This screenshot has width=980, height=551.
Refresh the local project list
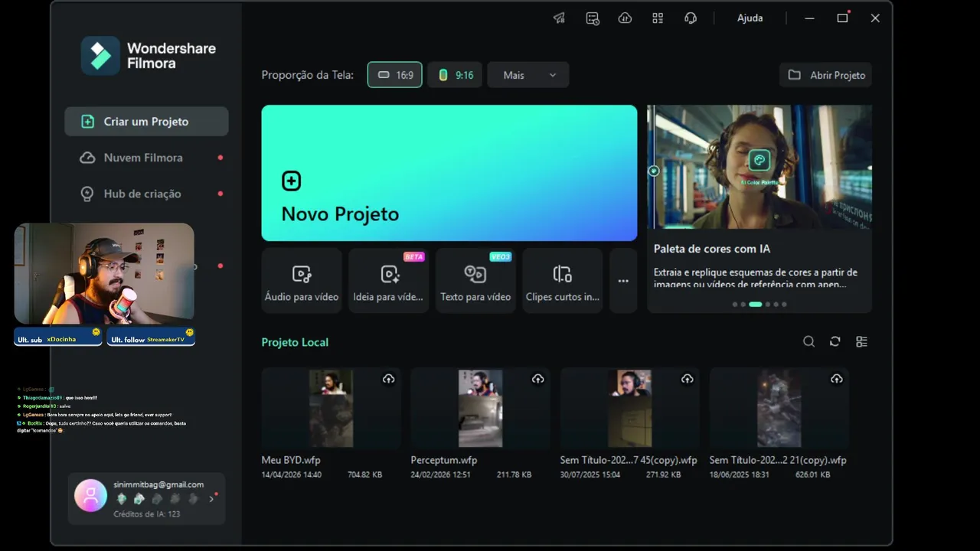click(835, 342)
